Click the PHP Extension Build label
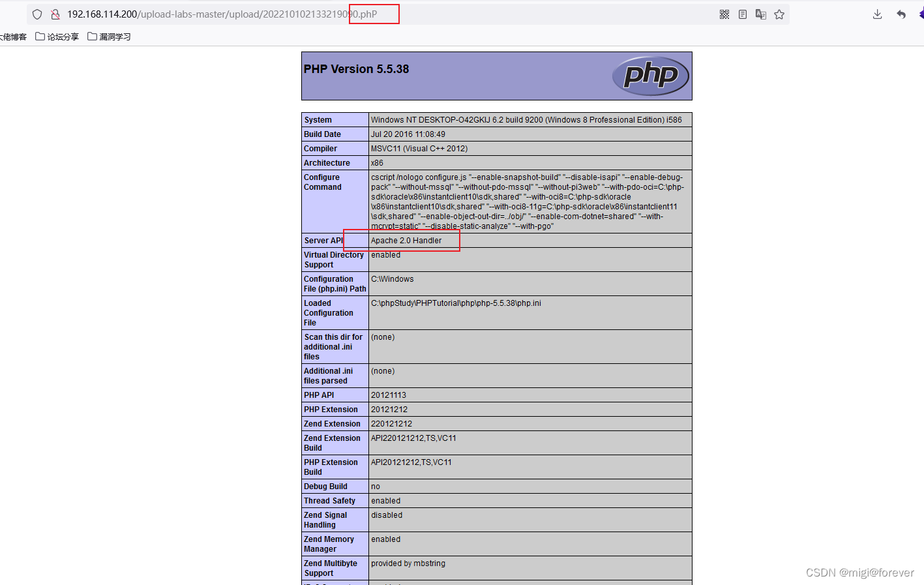 point(331,467)
